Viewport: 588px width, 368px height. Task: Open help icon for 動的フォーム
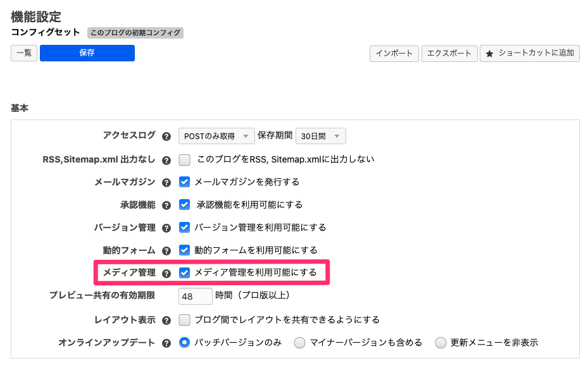click(x=166, y=250)
